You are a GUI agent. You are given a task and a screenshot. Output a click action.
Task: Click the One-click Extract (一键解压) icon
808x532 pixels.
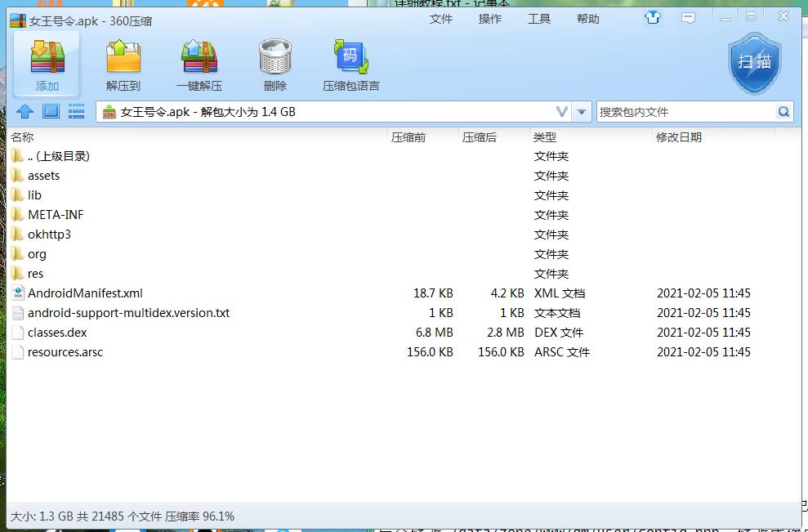pos(199,58)
